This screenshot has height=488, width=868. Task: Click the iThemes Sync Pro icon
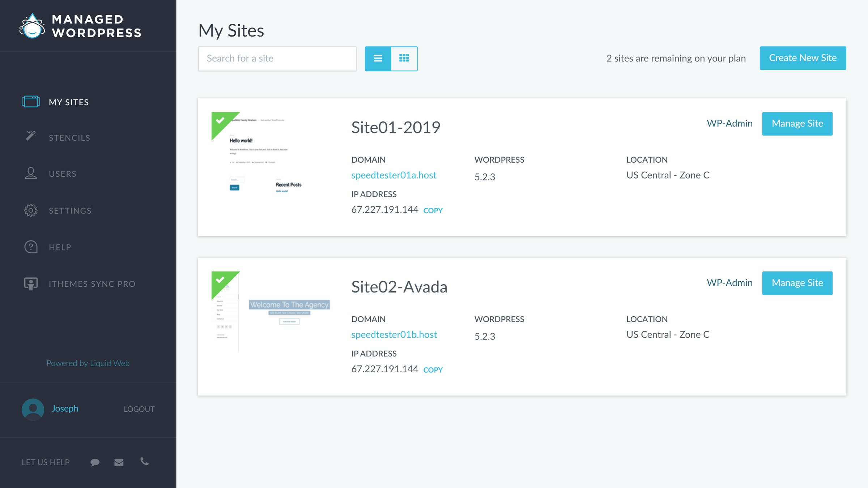tap(31, 284)
